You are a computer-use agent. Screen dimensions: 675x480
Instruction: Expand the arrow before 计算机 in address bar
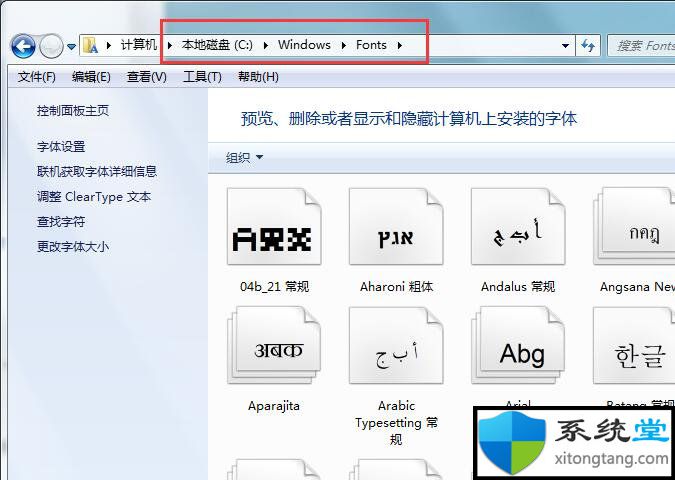pos(109,45)
